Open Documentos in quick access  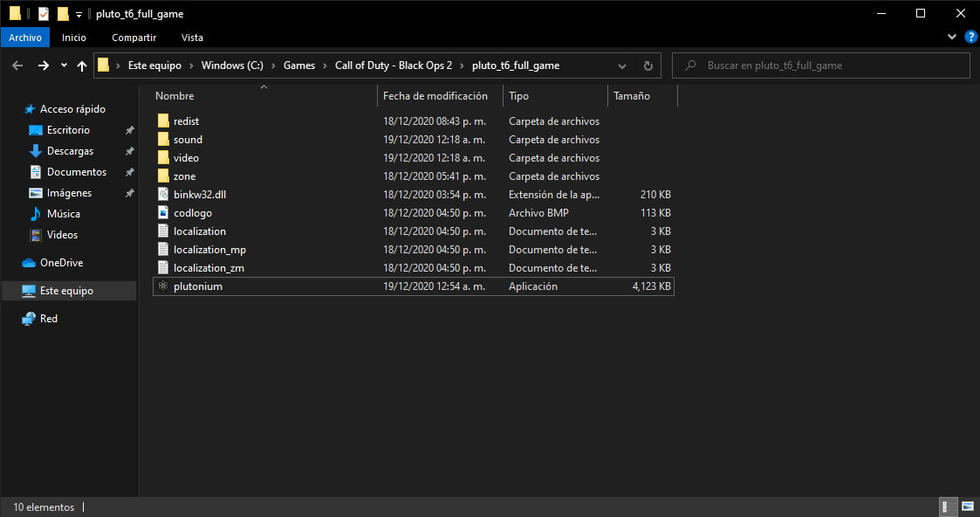tap(77, 172)
